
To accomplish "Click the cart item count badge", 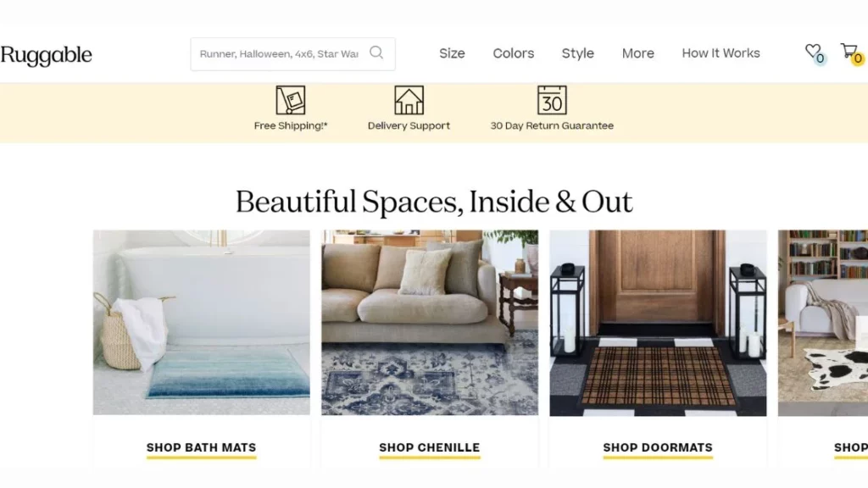I will (x=858, y=58).
